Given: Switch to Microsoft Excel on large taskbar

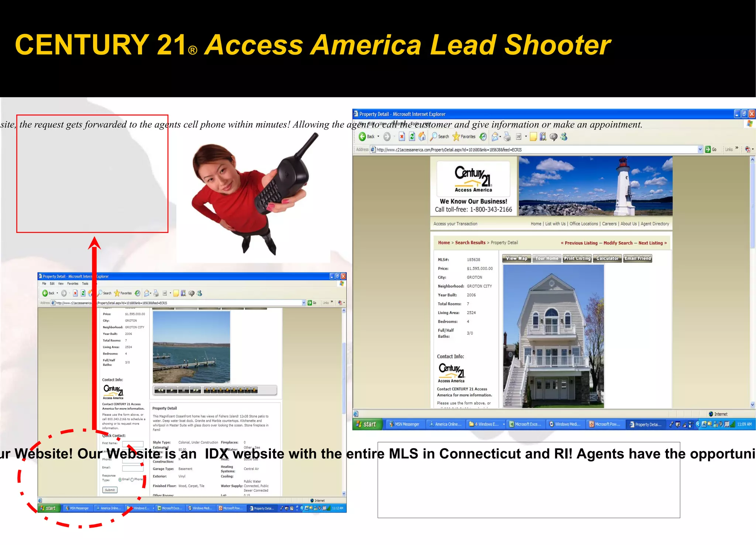Looking at the screenshot, I should 525,424.
